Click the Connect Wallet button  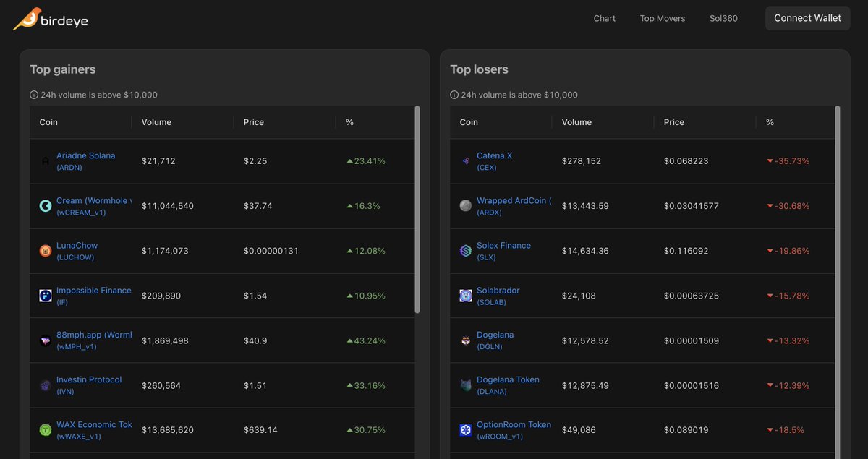point(808,18)
